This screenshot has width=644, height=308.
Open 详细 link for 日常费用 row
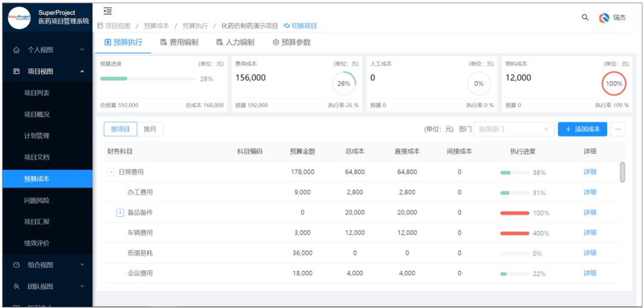tap(590, 172)
